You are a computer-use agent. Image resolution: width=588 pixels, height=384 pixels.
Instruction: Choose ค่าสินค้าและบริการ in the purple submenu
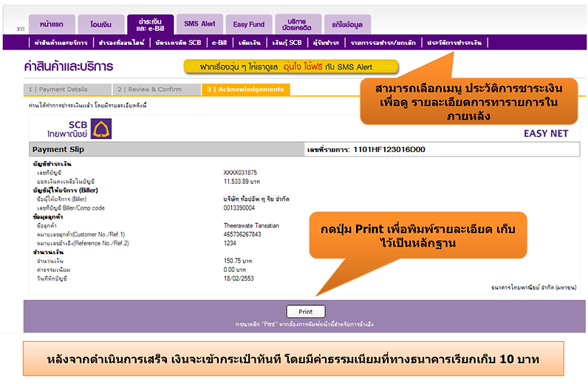61,43
